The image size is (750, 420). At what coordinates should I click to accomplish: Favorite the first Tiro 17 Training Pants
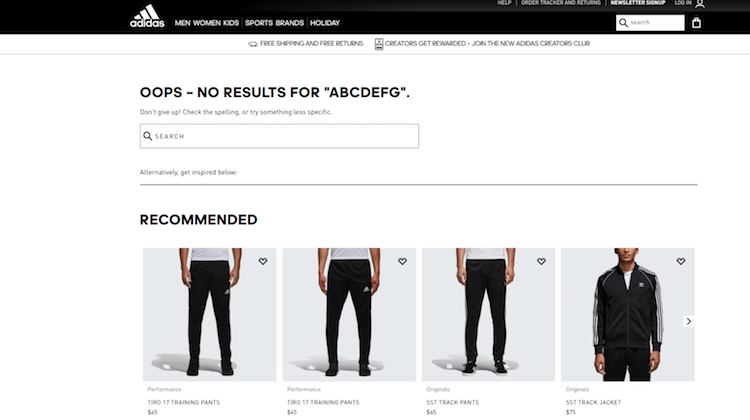[263, 261]
